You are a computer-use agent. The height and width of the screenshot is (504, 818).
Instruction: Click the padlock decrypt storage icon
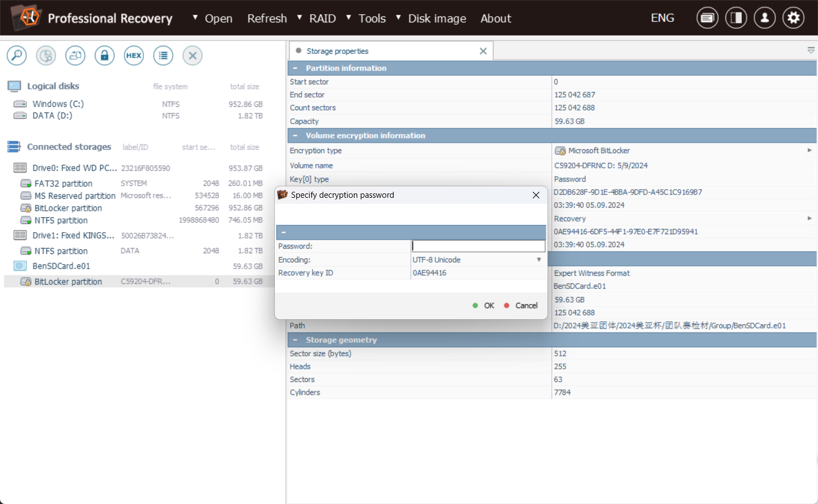click(105, 56)
